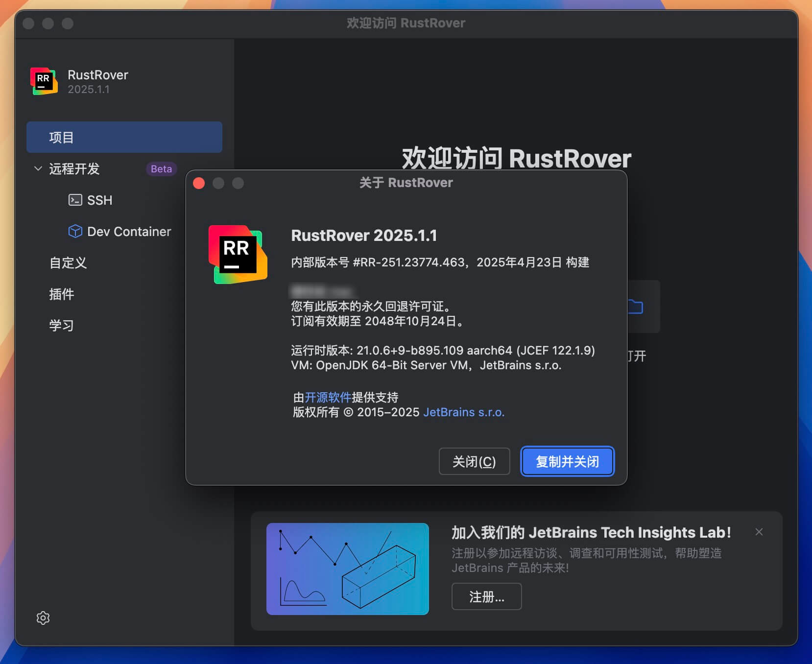Open the 学习 section

[61, 325]
